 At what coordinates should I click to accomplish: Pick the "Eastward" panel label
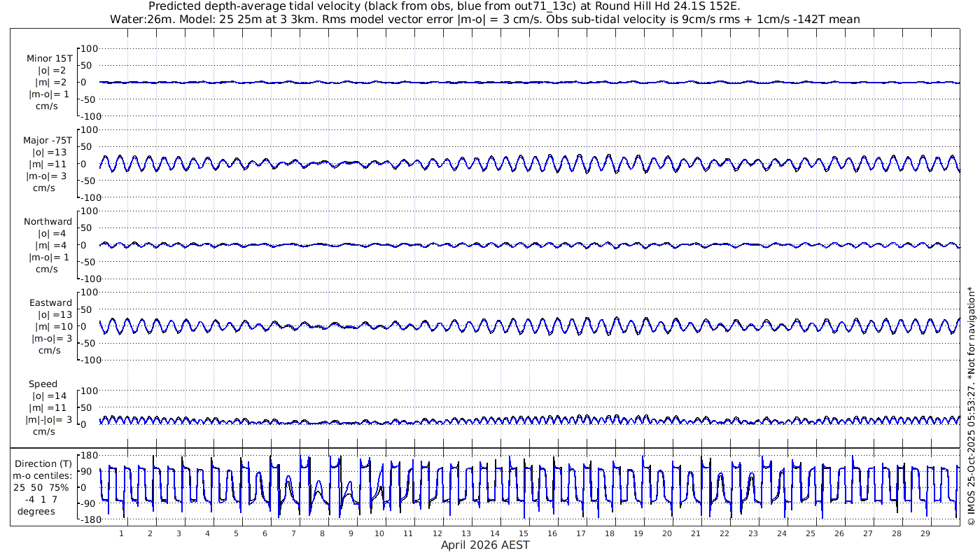click(50, 303)
